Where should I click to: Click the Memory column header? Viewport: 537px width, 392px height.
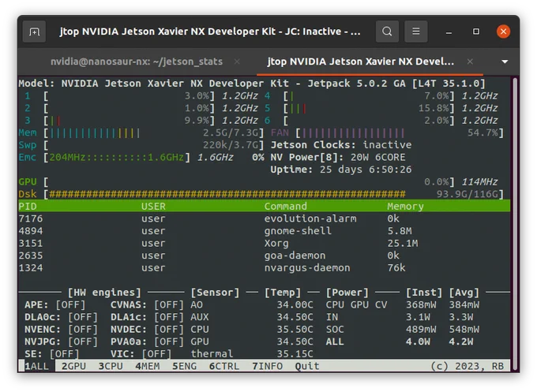(405, 207)
